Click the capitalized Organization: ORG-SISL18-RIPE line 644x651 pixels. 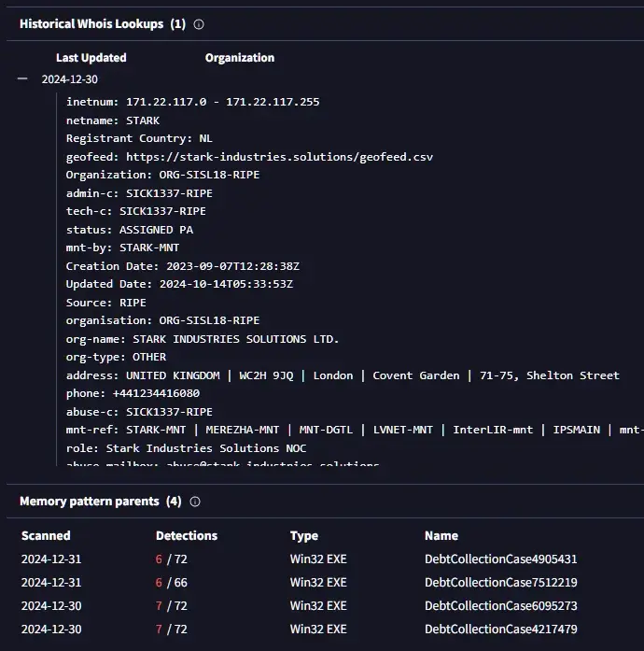[x=162, y=175]
